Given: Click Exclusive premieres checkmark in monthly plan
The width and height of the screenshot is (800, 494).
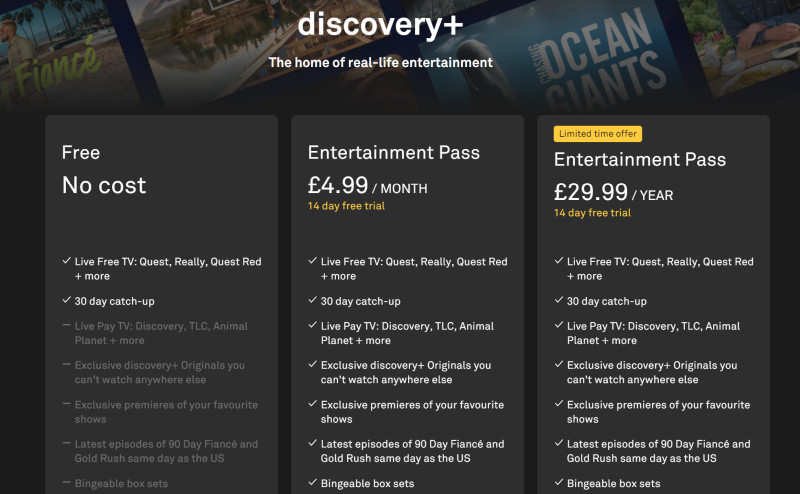Looking at the screenshot, I should (x=313, y=404).
